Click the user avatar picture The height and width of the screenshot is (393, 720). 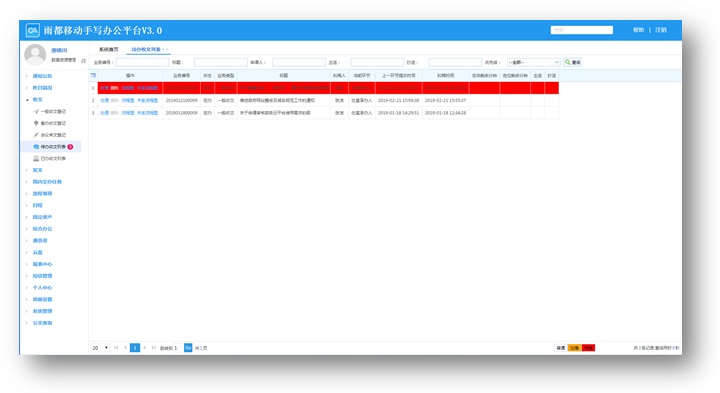coord(35,55)
